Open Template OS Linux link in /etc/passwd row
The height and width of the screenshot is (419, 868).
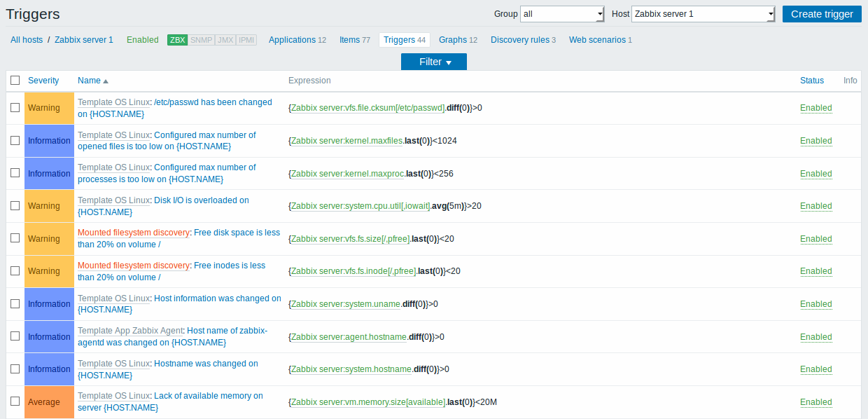(x=113, y=102)
